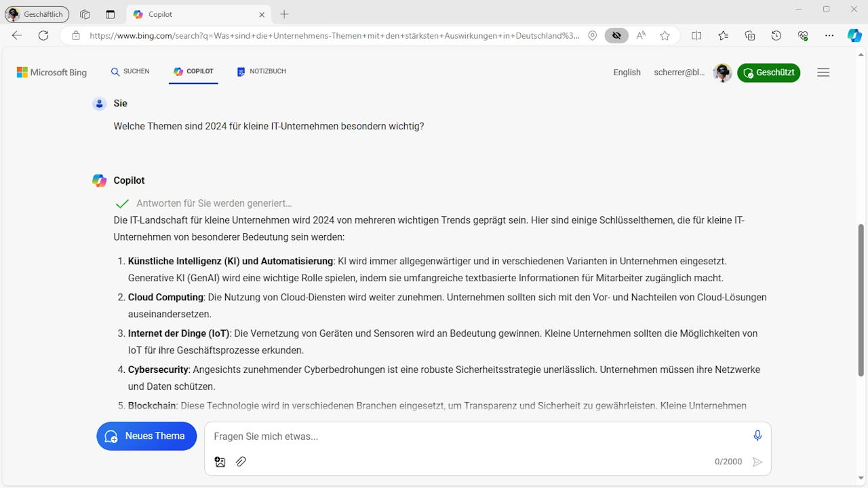Viewport: 868px width, 488px height.
Task: Switch to the SUCHEN tab
Action: (130, 71)
